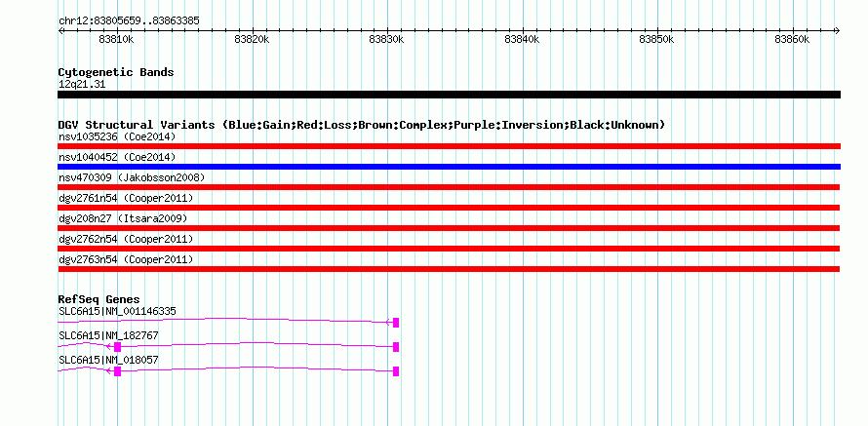Screen dimensions: 868x426
Task: Select the blue nsv1040452 gain bar
Action: pyautogui.click(x=449, y=167)
